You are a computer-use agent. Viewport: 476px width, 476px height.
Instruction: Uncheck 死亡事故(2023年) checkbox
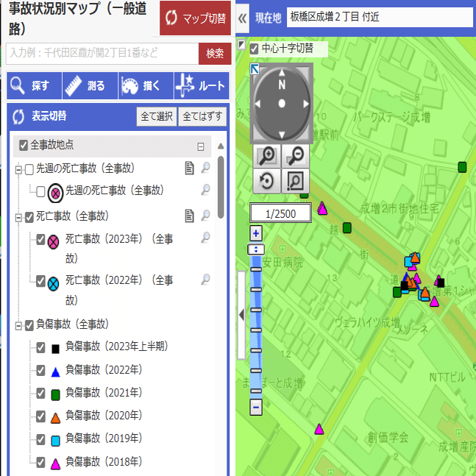(40, 239)
